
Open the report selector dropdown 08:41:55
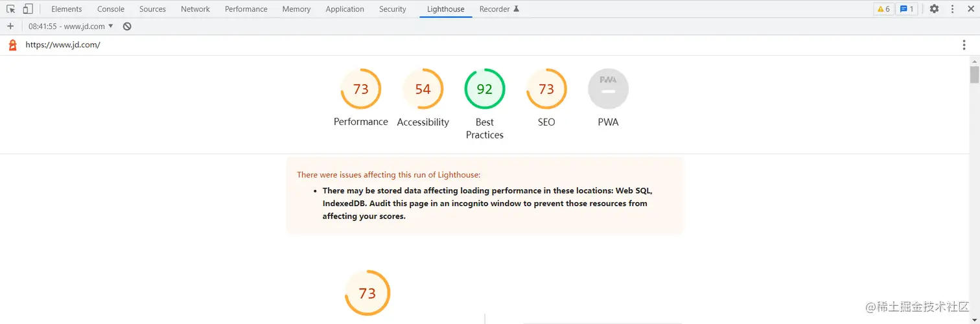tap(71, 27)
